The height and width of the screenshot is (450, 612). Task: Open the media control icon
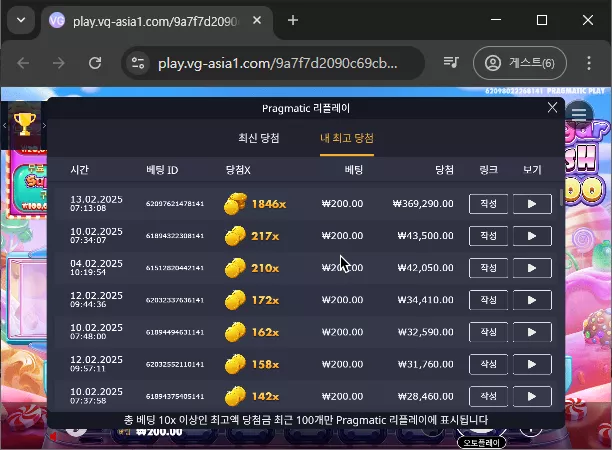pos(451,62)
